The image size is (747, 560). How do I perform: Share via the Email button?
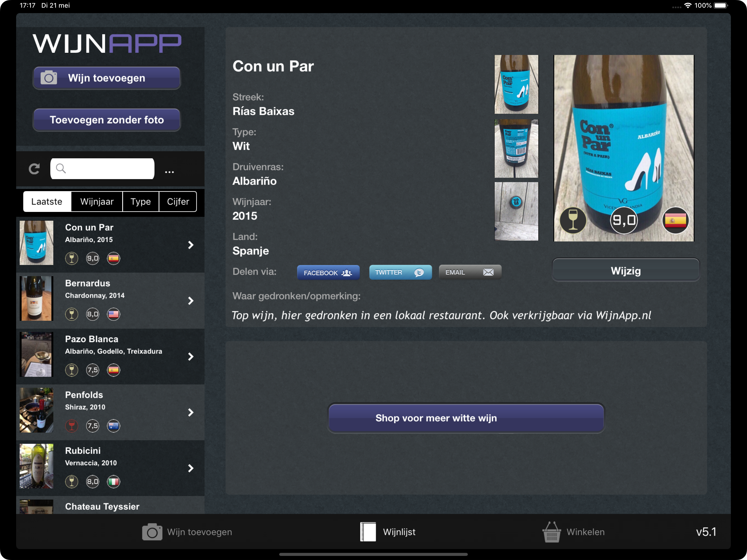tap(470, 272)
